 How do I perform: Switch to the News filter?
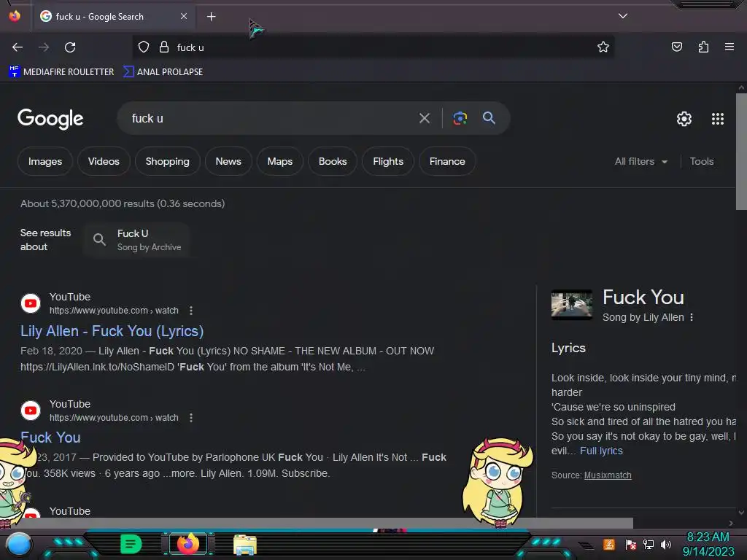(228, 161)
